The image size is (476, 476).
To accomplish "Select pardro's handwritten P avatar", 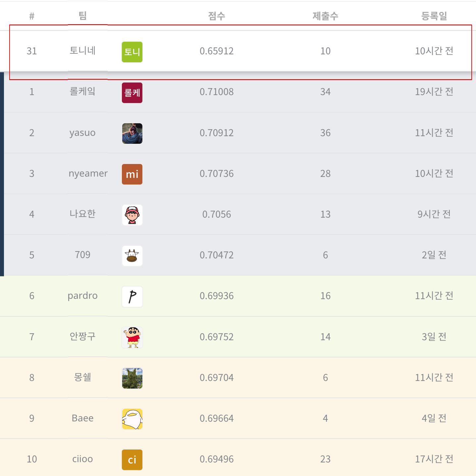I will click(x=132, y=297).
